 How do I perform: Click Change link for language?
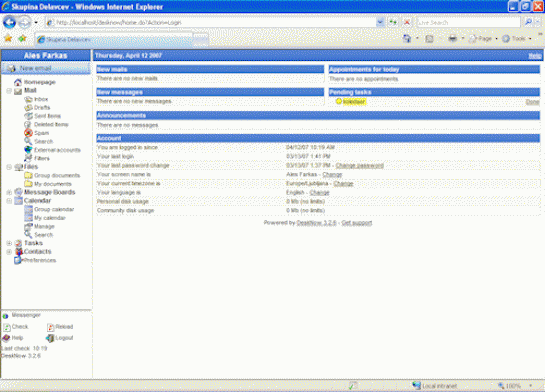coord(319,193)
